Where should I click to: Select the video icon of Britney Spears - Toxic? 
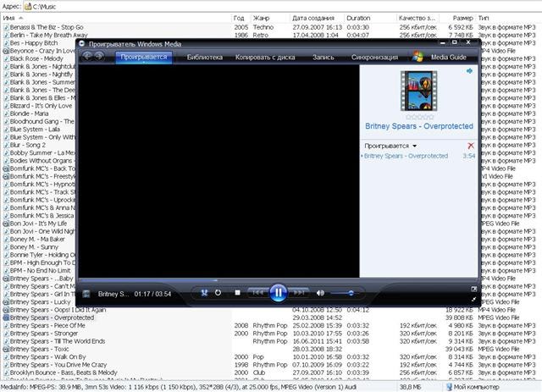pos(6,349)
